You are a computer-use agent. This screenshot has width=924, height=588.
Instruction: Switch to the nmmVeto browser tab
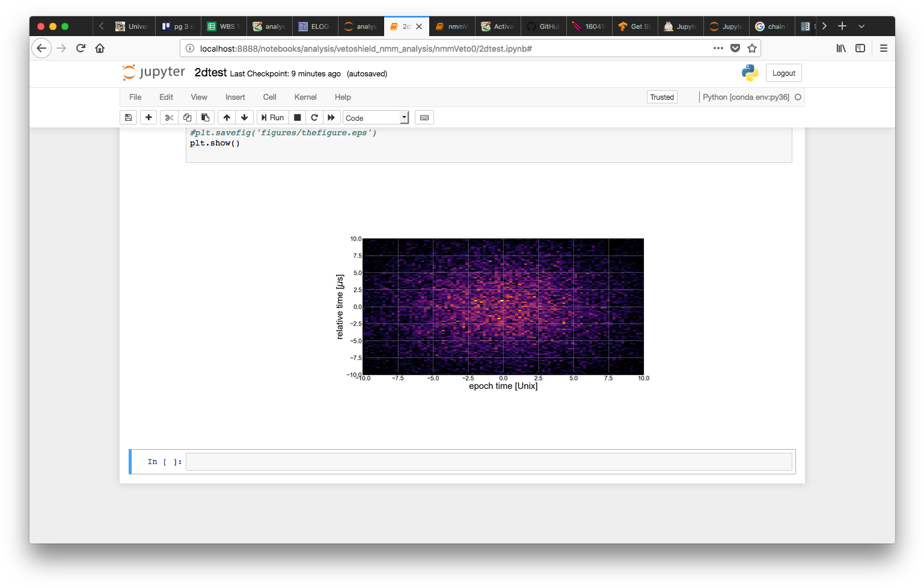(x=452, y=26)
